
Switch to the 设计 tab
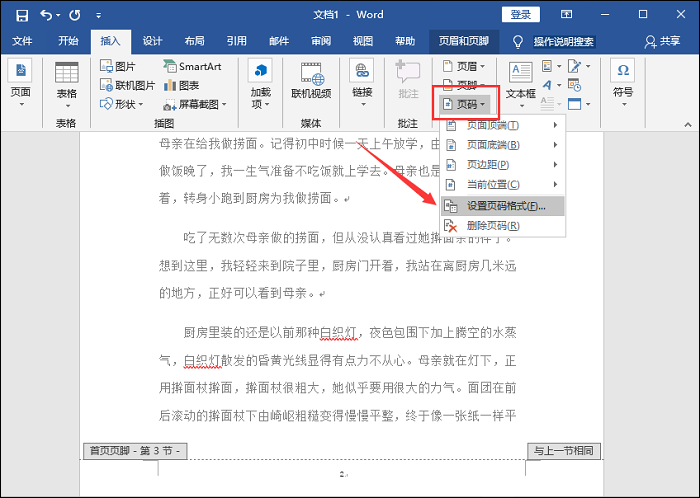(x=152, y=41)
